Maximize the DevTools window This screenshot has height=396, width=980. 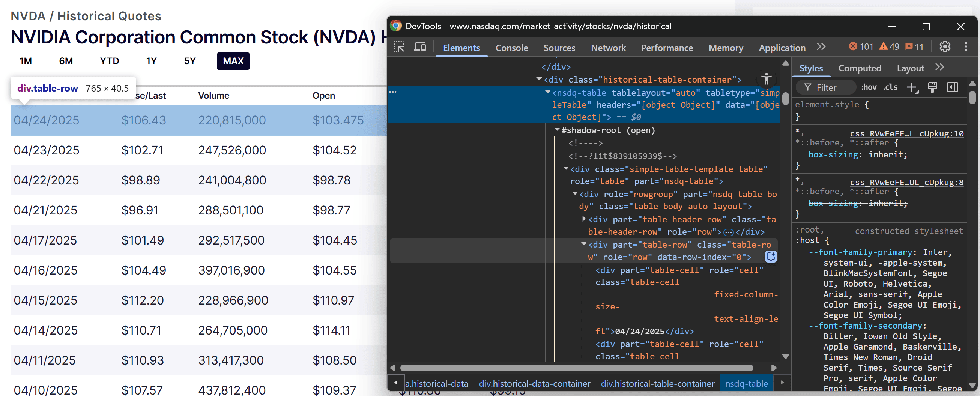coord(926,26)
